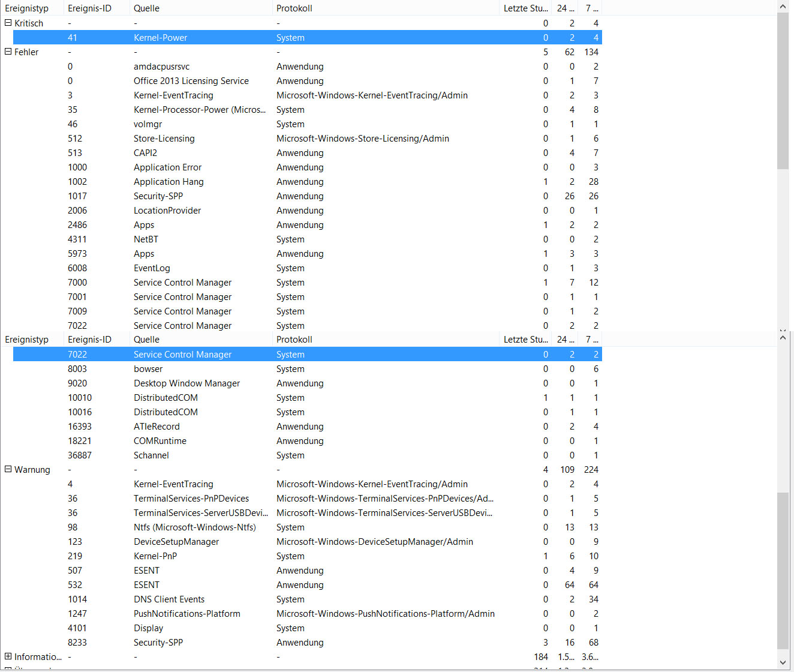This screenshot has width=794, height=672.
Task: Select the CAPI2 event 513 row
Action: pyautogui.click(x=307, y=152)
